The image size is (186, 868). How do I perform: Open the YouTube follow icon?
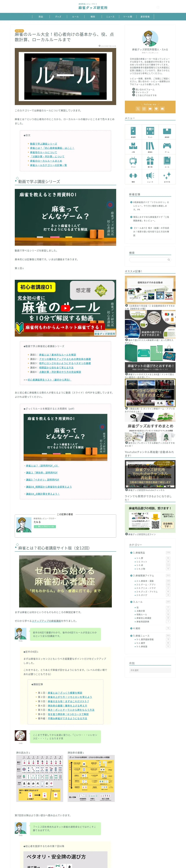(150, 109)
